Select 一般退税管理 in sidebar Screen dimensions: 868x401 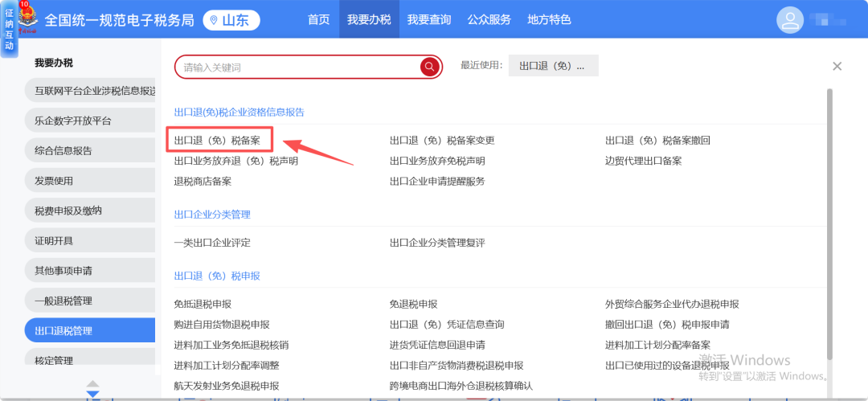90,301
